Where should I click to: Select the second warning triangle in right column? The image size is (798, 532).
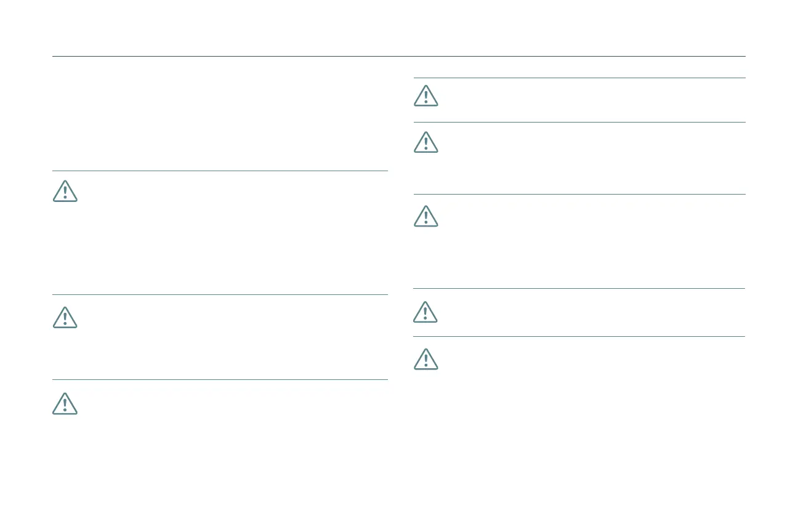coord(425,142)
